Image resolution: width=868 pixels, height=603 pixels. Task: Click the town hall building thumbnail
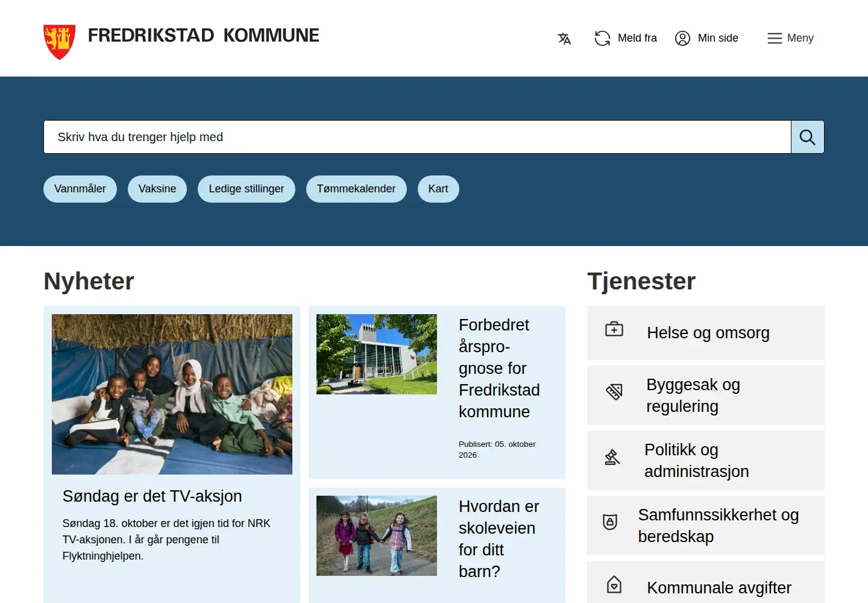click(x=377, y=355)
